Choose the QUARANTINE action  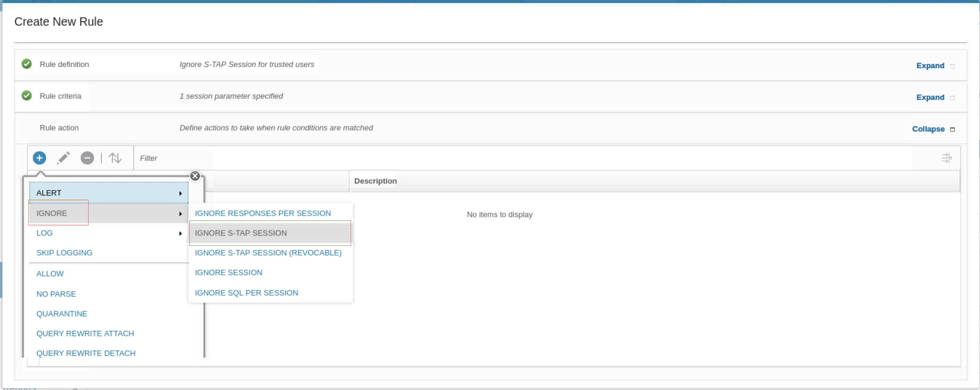coord(62,313)
